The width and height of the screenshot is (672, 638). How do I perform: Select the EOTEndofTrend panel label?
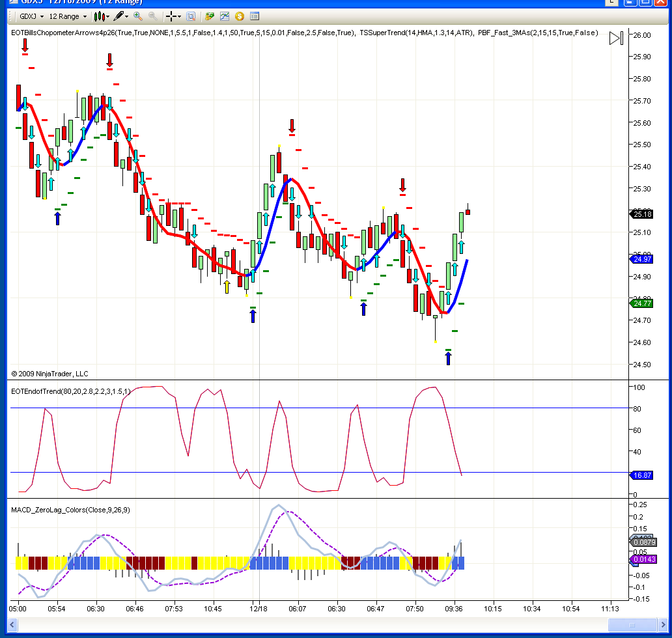pos(71,391)
